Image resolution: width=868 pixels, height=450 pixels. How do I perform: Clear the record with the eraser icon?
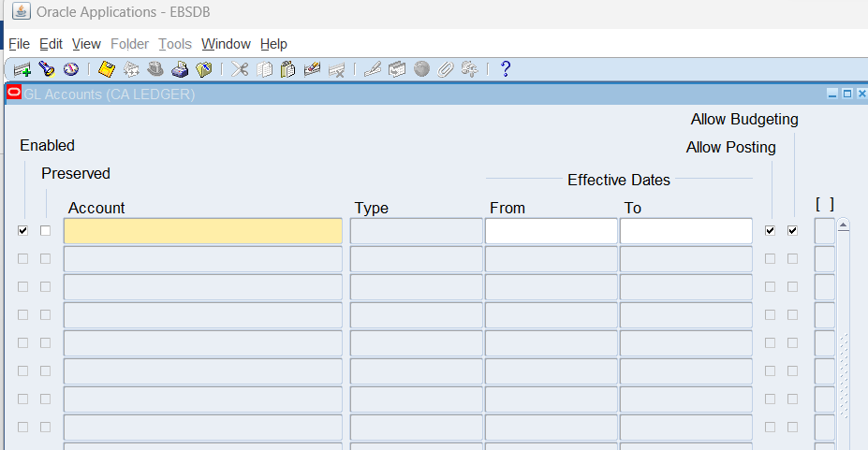point(312,69)
